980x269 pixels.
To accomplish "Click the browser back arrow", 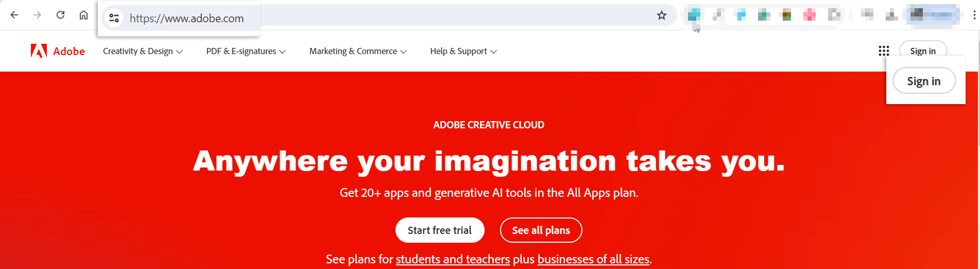I will point(14,15).
